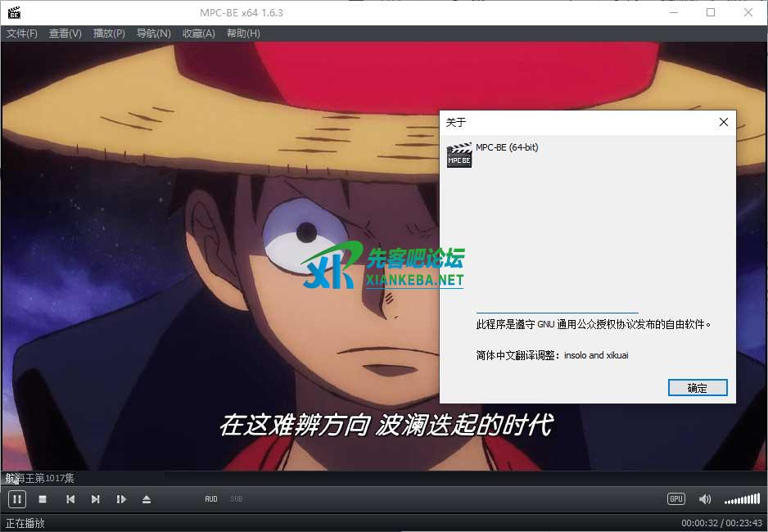Close the 关于 dialog with the X
768x532 pixels.
pyautogui.click(x=723, y=122)
